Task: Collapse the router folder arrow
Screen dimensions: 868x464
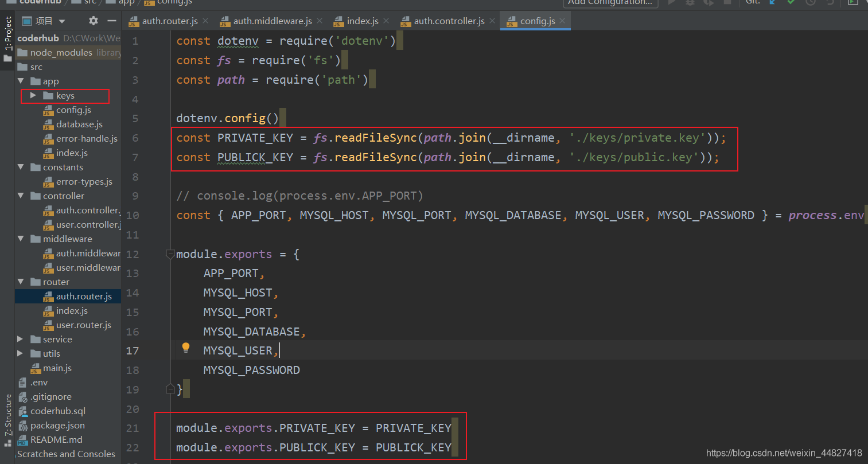Action: (x=21, y=282)
